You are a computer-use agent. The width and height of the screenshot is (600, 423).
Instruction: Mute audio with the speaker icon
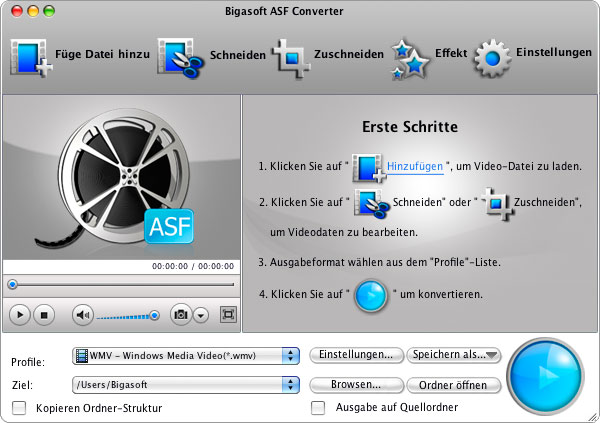point(82,315)
